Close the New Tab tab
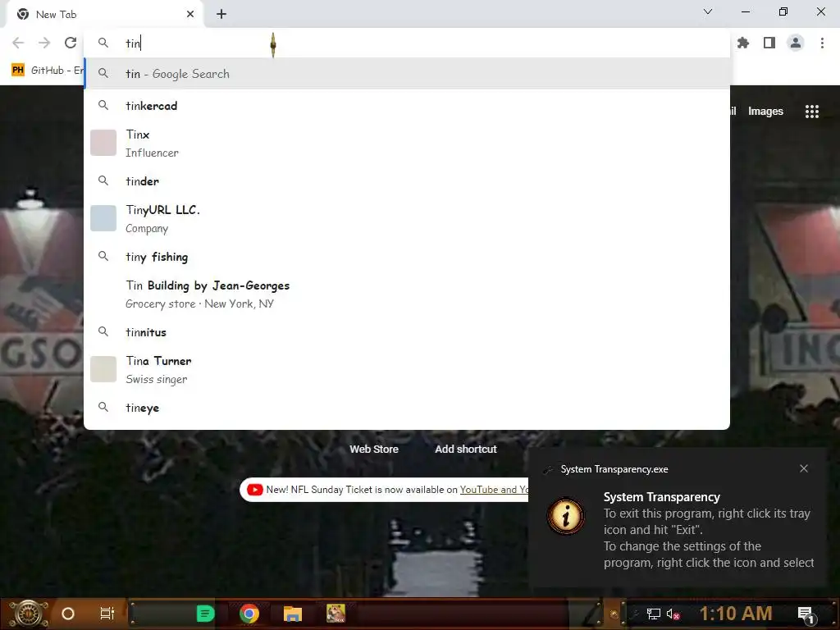This screenshot has width=840, height=630. [x=190, y=15]
